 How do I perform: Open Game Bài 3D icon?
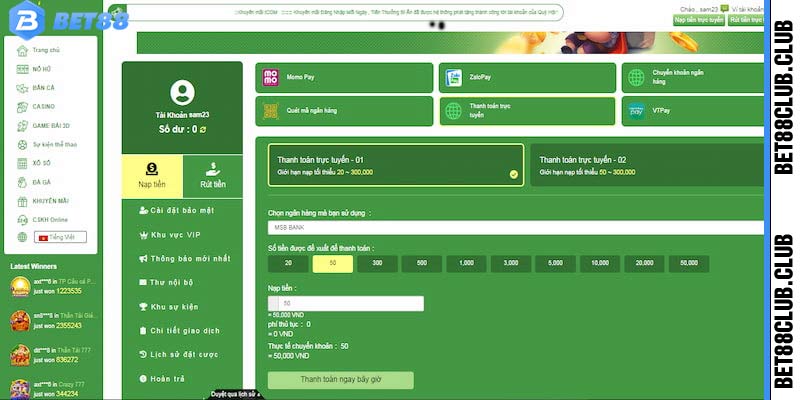pyautogui.click(x=22, y=126)
